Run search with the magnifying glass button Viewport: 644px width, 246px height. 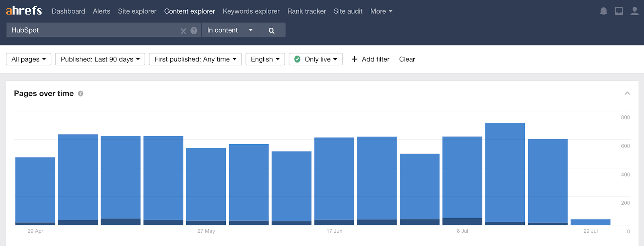[x=271, y=31]
